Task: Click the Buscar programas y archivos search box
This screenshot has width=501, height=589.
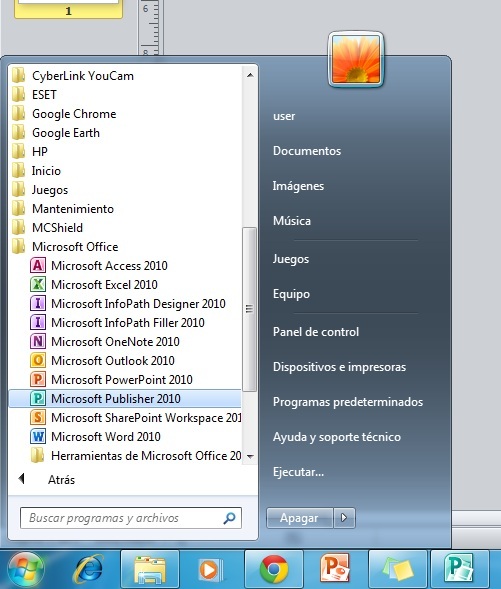Action: [131, 518]
